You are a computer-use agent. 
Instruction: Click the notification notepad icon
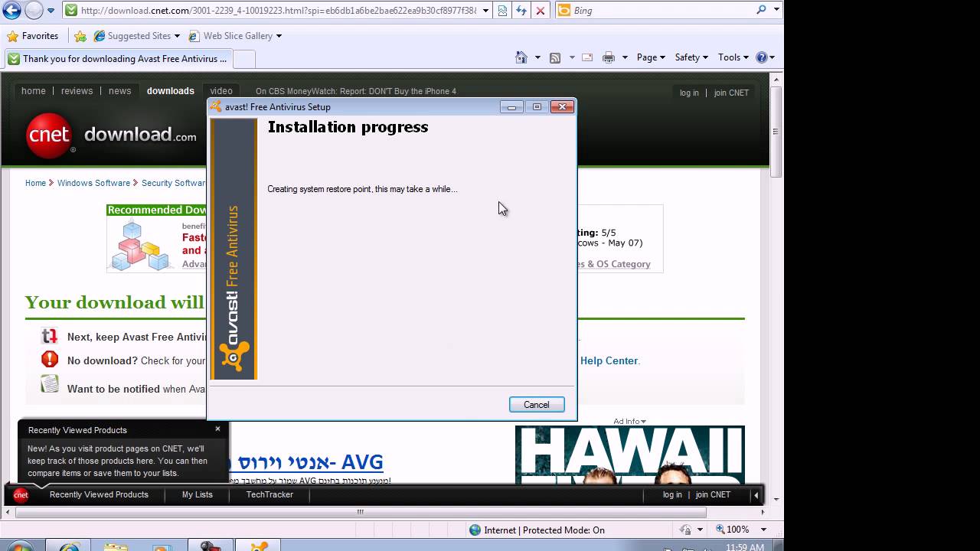coord(50,384)
